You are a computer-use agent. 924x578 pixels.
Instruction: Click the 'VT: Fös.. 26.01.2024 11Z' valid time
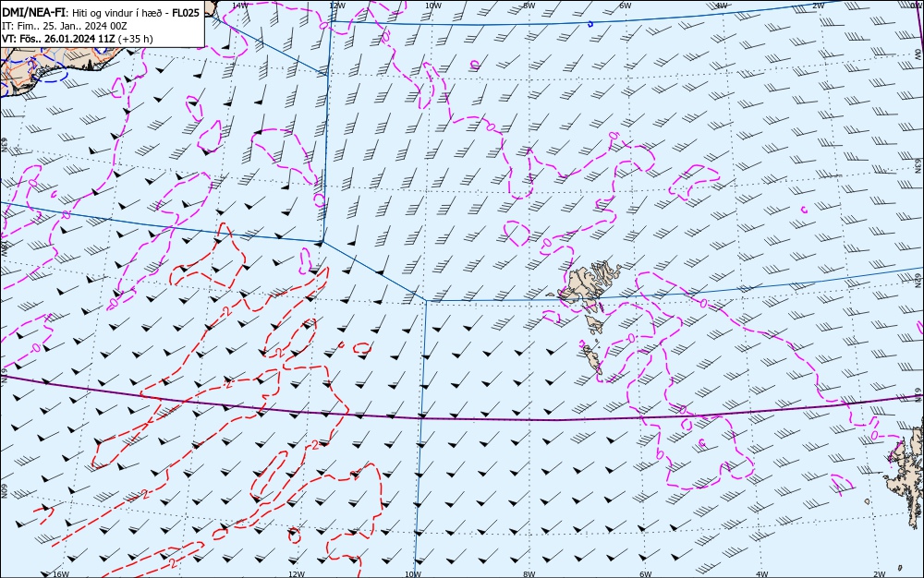pyautogui.click(x=58, y=39)
